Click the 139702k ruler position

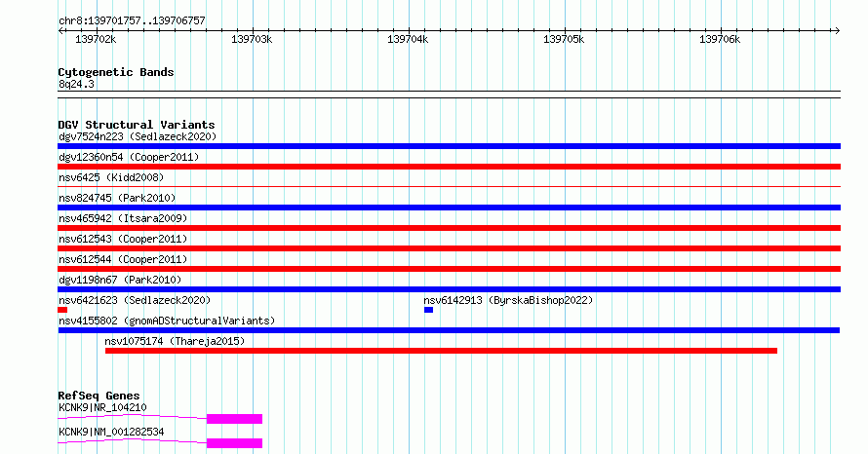pos(96,39)
